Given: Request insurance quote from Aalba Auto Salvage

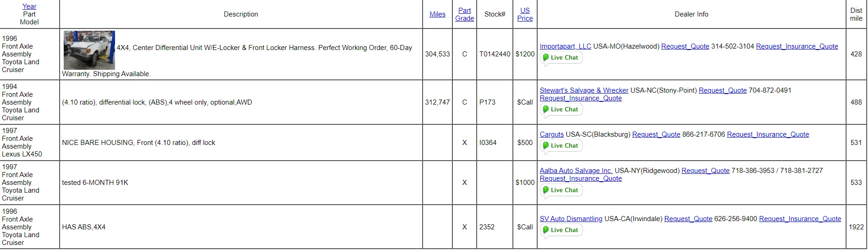Looking at the screenshot, I should click(581, 178).
